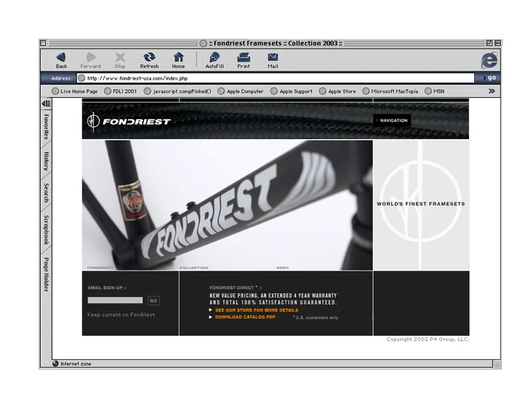Screen dimensions: 532x399
Task: Click the Keep current on Fondriest text
Action: pyautogui.click(x=121, y=315)
